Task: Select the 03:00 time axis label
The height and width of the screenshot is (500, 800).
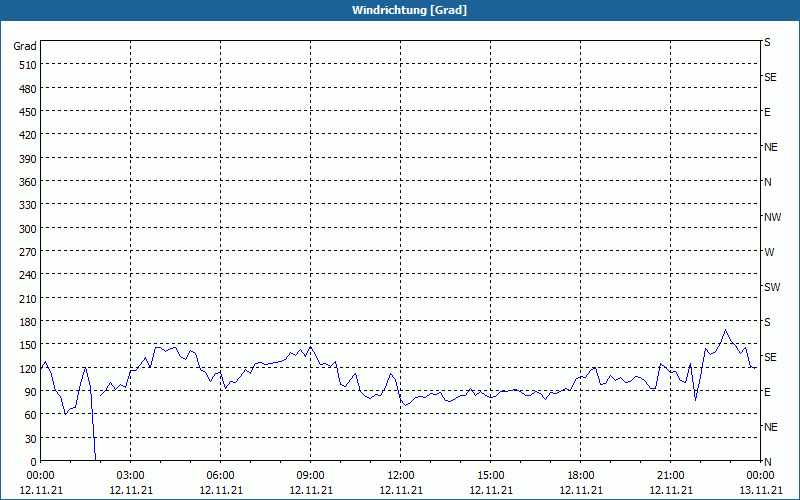Action: pos(131,476)
